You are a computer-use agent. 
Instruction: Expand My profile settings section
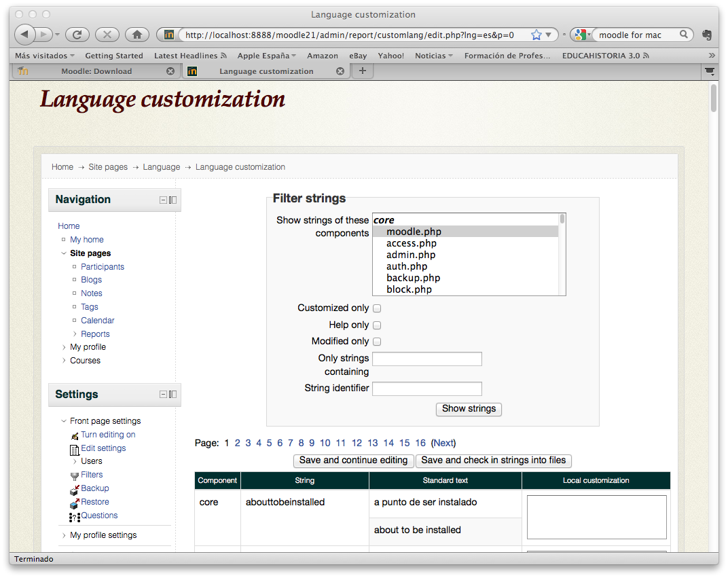[64, 535]
